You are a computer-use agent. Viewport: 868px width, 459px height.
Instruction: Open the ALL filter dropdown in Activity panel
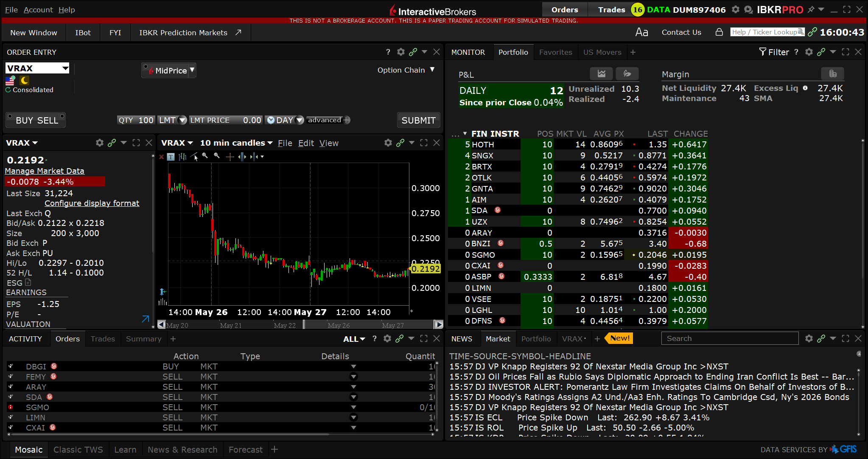[354, 339]
